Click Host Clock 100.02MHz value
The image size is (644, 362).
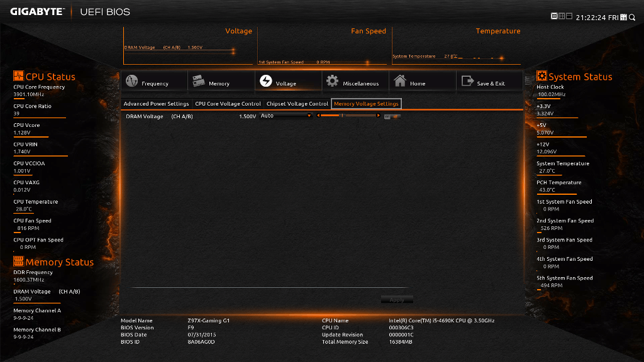(x=552, y=94)
